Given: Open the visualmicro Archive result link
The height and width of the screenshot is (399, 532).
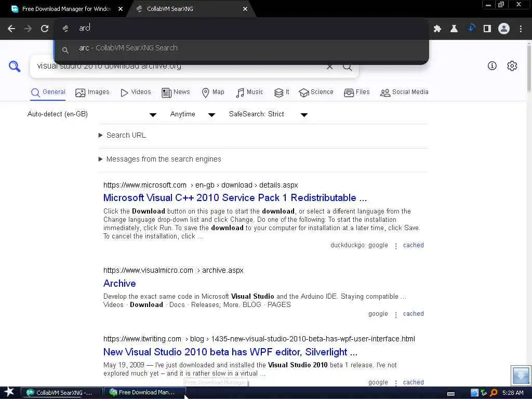Looking at the screenshot, I should (x=119, y=283).
